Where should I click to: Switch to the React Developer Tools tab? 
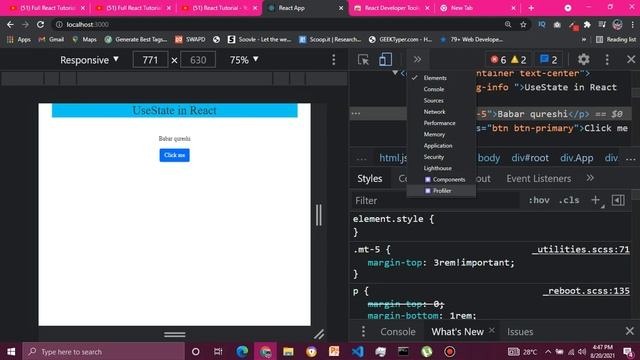coord(391,8)
